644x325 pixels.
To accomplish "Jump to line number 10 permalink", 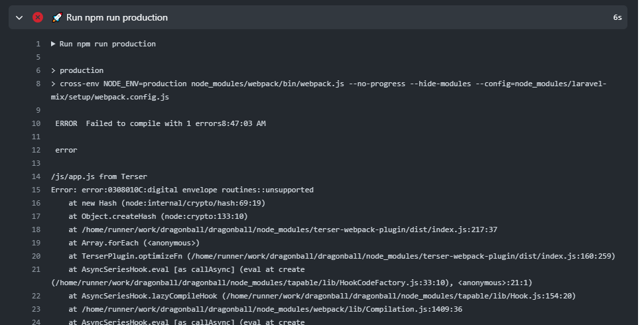I will tap(36, 123).
